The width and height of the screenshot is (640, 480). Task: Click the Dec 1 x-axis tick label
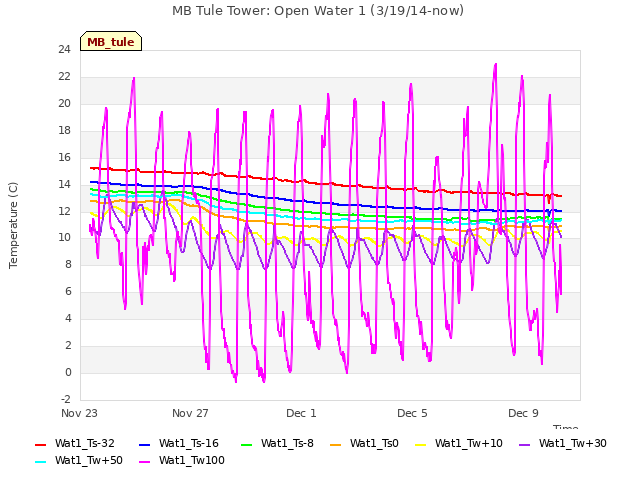301,413
